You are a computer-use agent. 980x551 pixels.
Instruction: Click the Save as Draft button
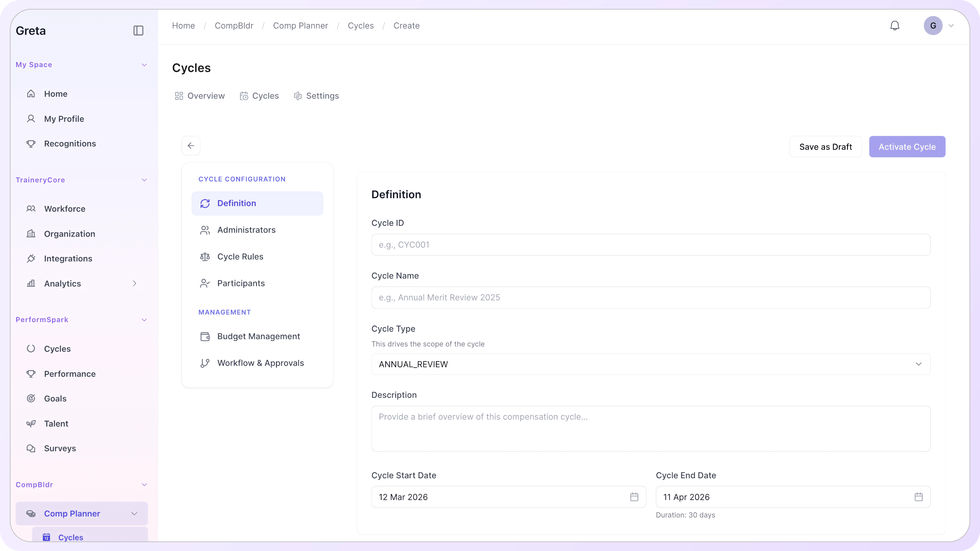pos(825,147)
